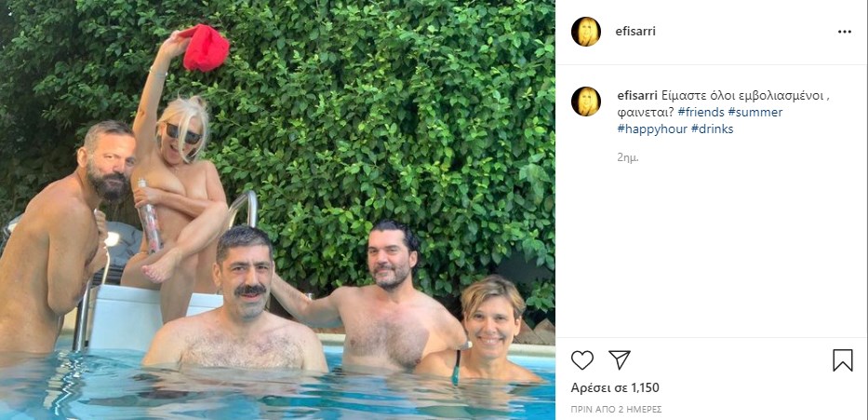Image resolution: width=868 pixels, height=420 pixels.
Task: Save post with the bookmark icon
Action: point(843,360)
